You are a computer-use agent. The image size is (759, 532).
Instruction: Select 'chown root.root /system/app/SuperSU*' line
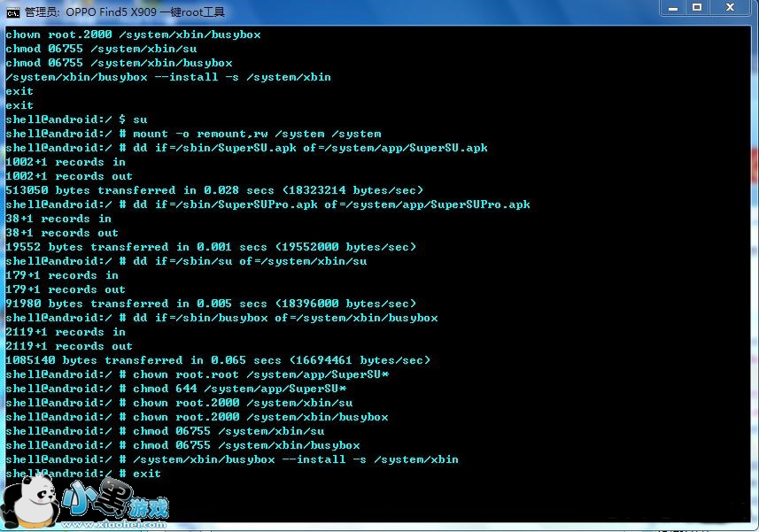(x=197, y=374)
